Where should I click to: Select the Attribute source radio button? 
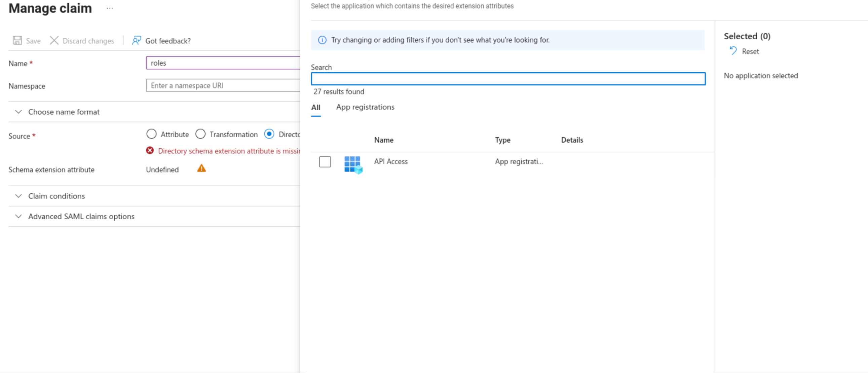click(151, 134)
